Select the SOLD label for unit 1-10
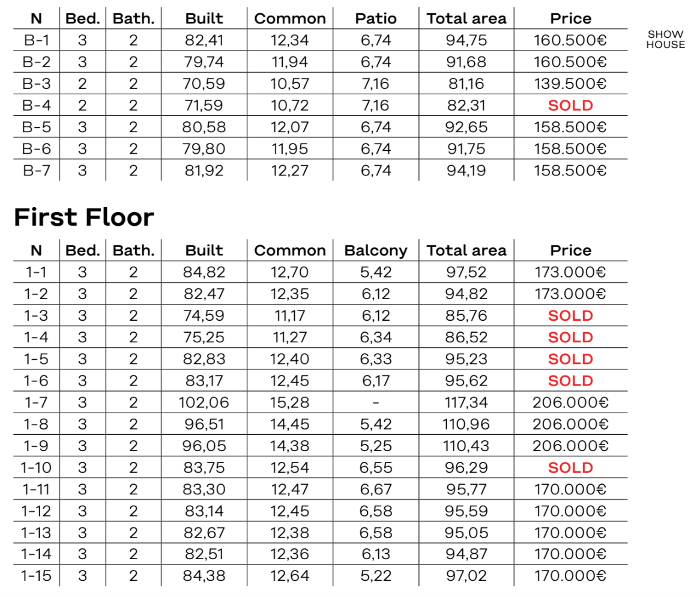This screenshot has width=700, height=597. click(x=570, y=468)
